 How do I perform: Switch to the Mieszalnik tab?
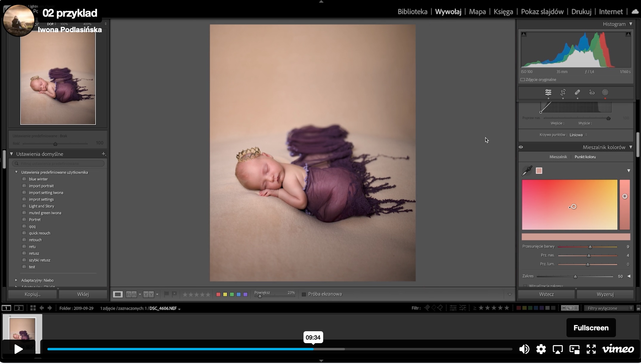click(x=558, y=157)
